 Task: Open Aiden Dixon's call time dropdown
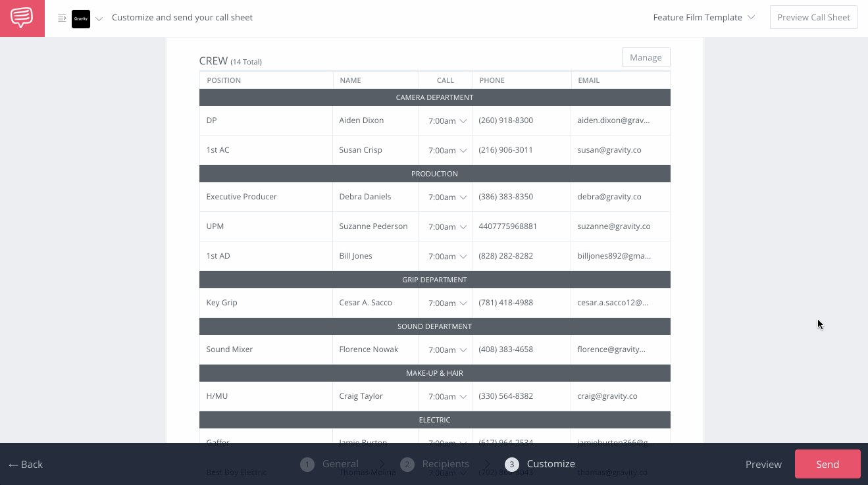(x=446, y=121)
